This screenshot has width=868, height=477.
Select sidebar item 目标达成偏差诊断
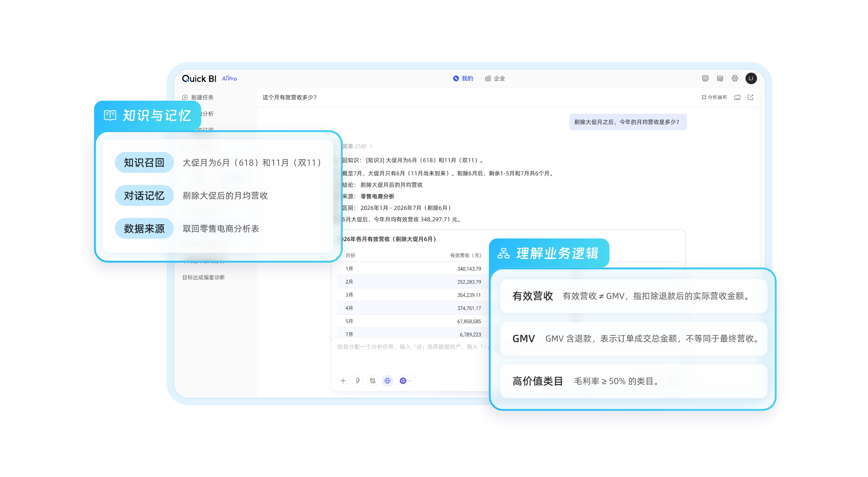203,277
